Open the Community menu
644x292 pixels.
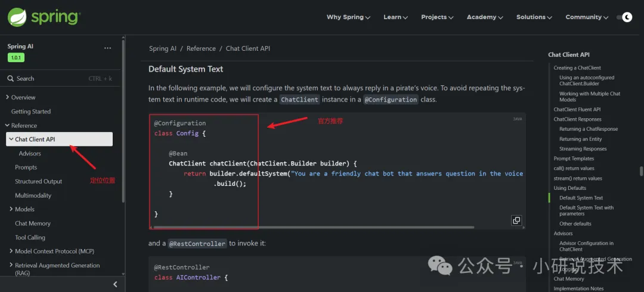[x=587, y=17]
